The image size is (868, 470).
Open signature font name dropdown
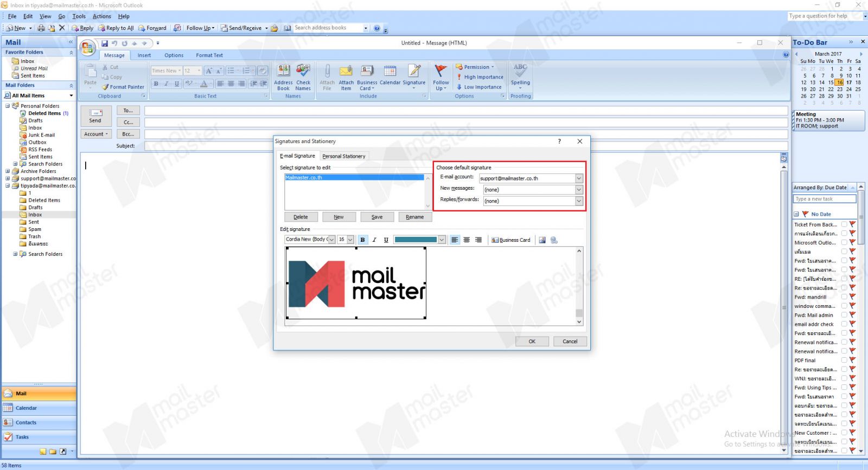coord(331,240)
